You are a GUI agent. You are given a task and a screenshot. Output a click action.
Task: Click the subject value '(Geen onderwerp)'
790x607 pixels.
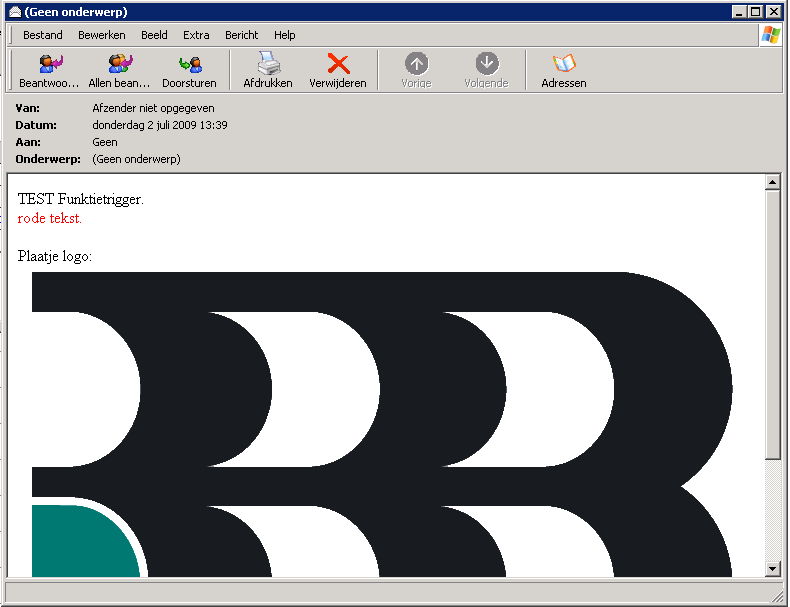[x=136, y=159]
